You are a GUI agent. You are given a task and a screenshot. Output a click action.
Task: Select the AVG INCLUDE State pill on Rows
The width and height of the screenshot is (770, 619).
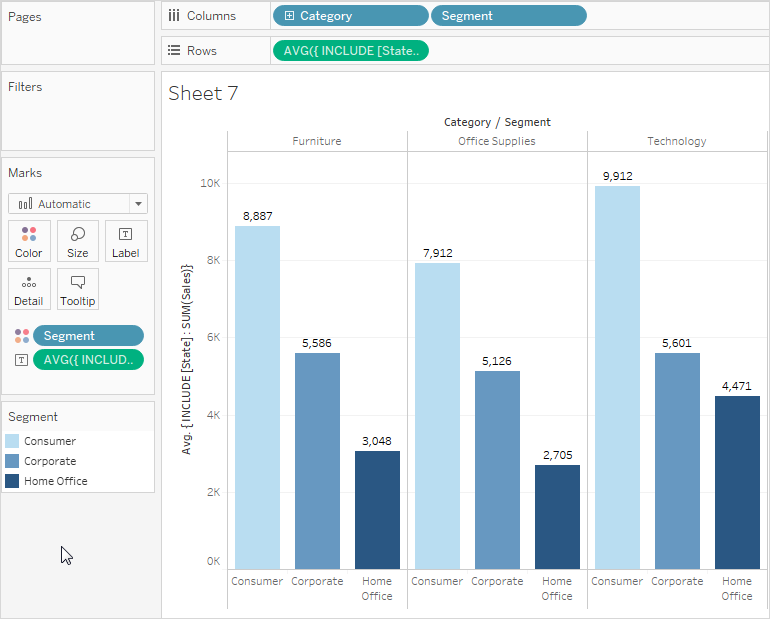pos(351,51)
